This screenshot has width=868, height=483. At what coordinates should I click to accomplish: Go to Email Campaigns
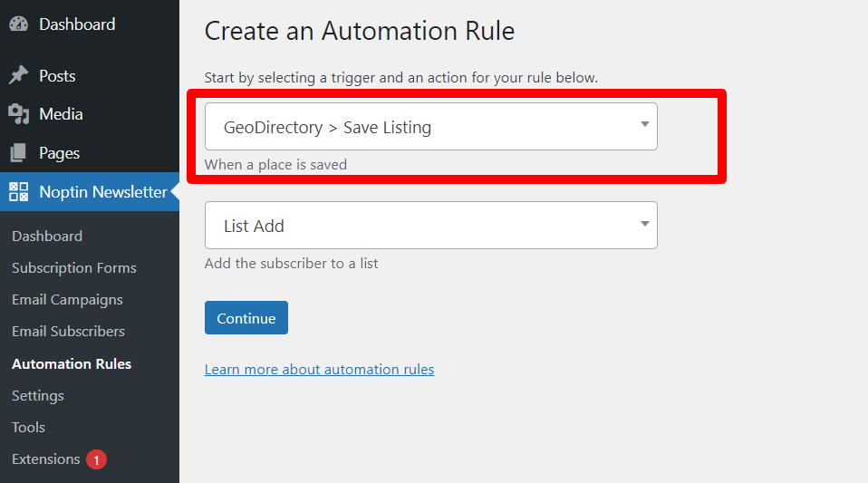[x=68, y=300]
